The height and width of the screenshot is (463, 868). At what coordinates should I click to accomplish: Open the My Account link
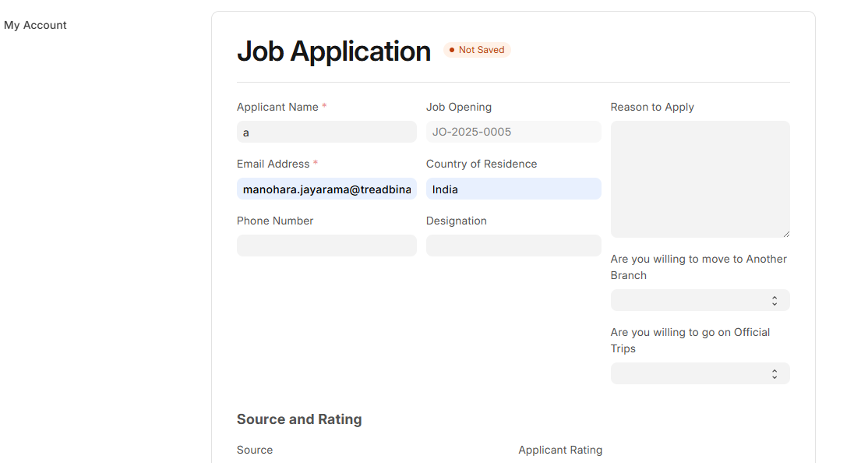(x=35, y=25)
